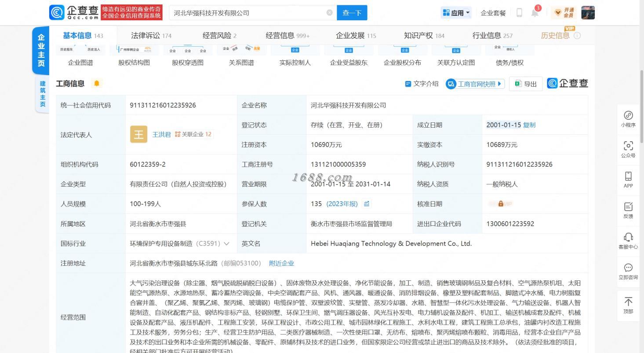Clear the search box text
The image size is (644, 353).
coord(329,13)
